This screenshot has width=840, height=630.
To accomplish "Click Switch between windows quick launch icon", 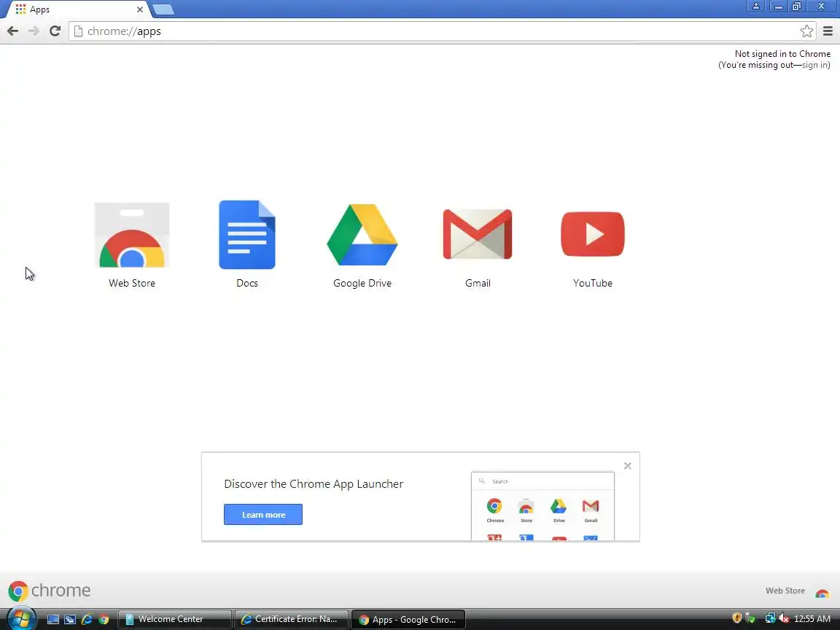I will (x=70, y=619).
